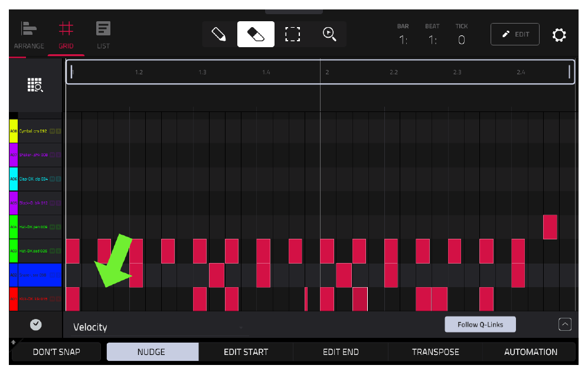This screenshot has height=375, width=588.
Task: Select the pencil draw tool
Action: pyautogui.click(x=218, y=34)
